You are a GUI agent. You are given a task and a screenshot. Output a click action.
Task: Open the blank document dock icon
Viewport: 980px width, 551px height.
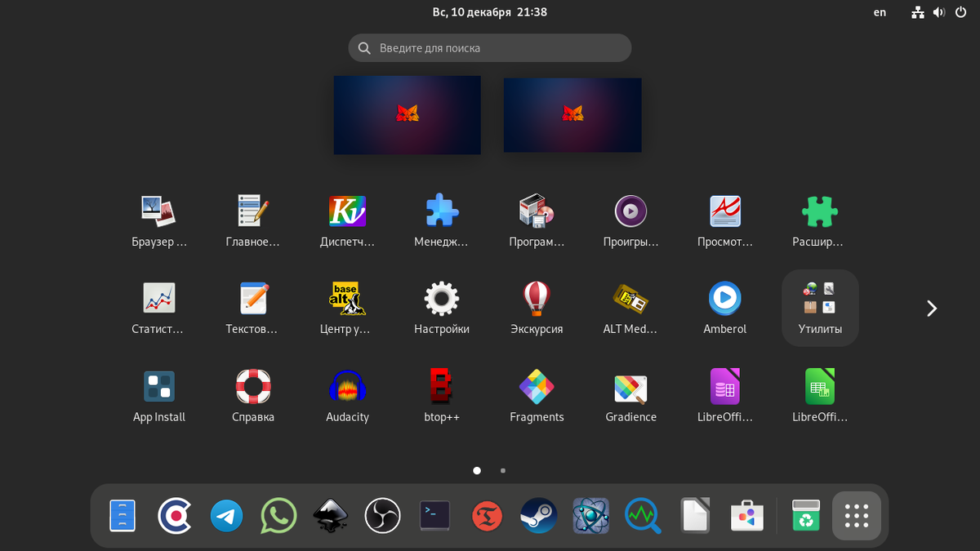point(695,516)
